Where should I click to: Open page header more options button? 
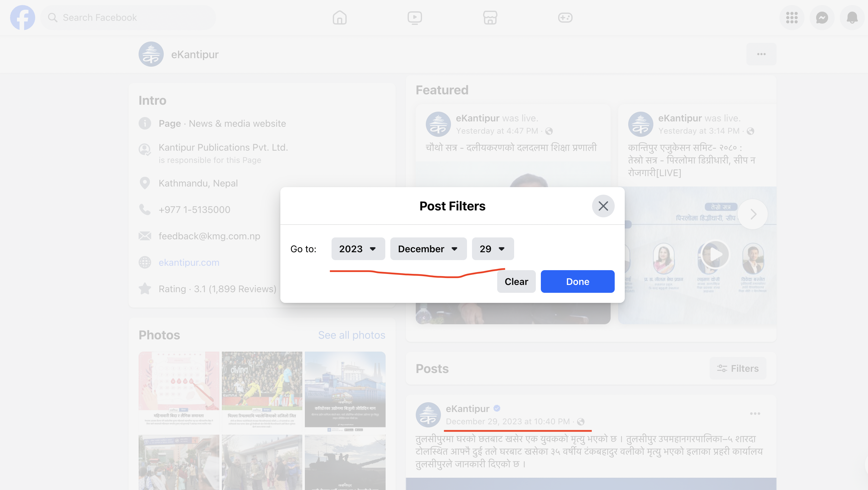click(761, 54)
